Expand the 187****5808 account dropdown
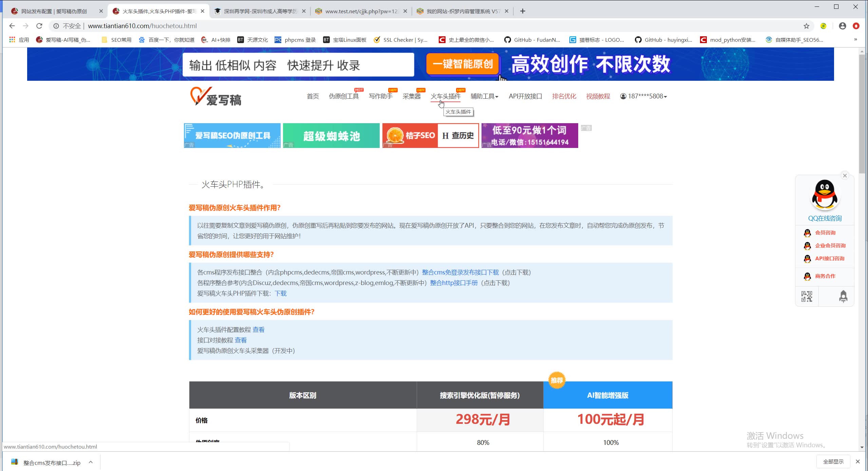The height and width of the screenshot is (471, 868). [x=643, y=96]
